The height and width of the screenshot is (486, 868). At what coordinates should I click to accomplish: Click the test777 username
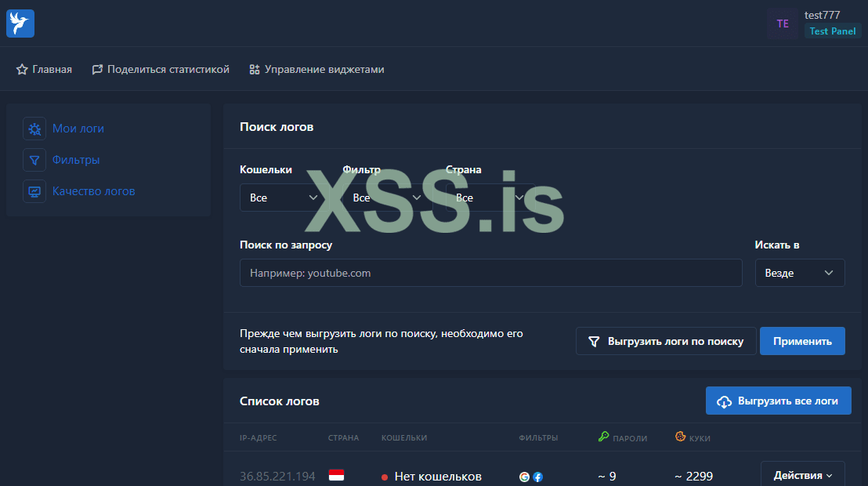(x=822, y=15)
